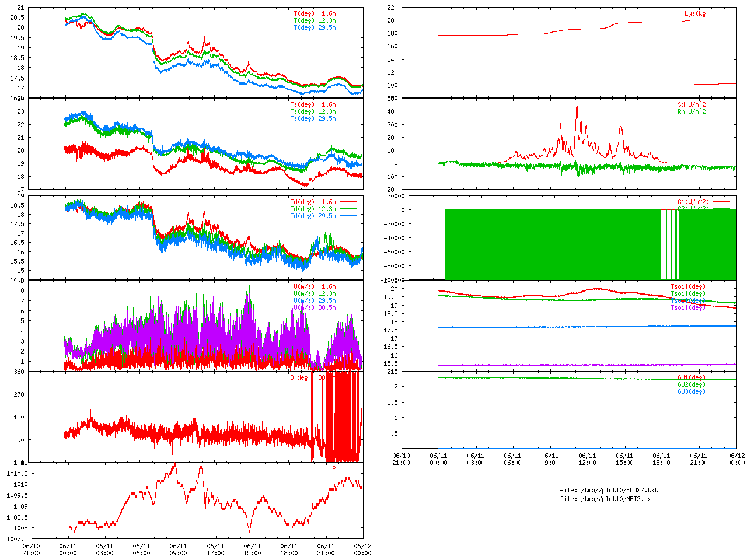Select the Rn(W/m^2) legend entry
Image resolution: width=747 pixels, height=560 pixels.
tap(693, 111)
